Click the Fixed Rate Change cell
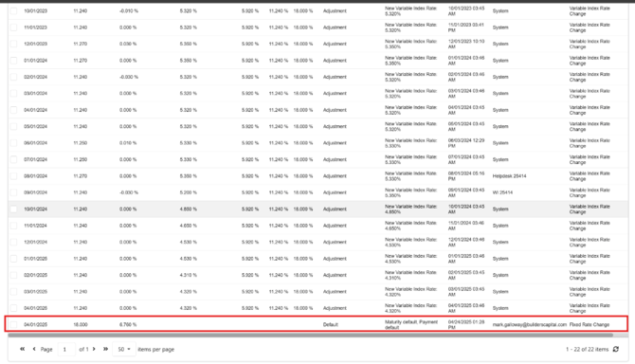Viewport: 635px width, 364px height. [590, 324]
